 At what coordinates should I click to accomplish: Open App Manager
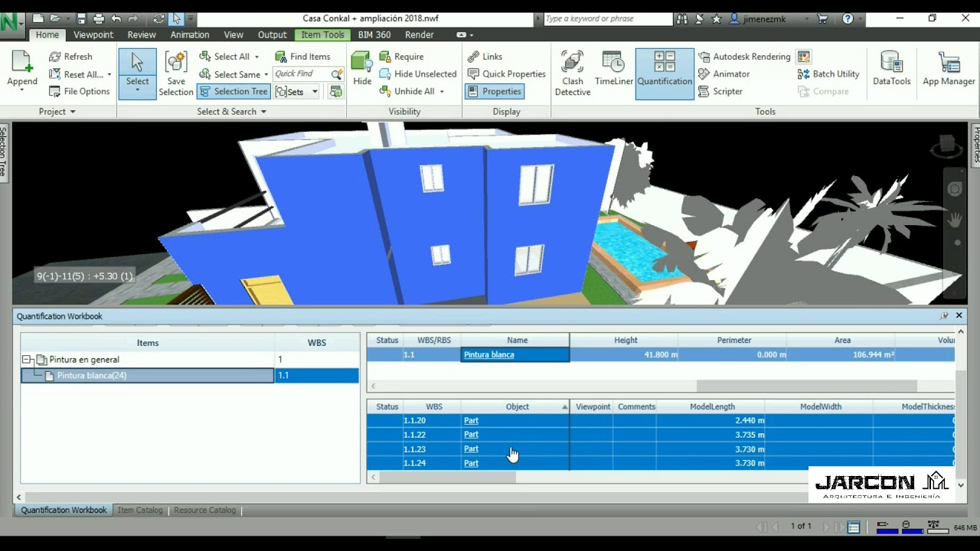tap(949, 68)
